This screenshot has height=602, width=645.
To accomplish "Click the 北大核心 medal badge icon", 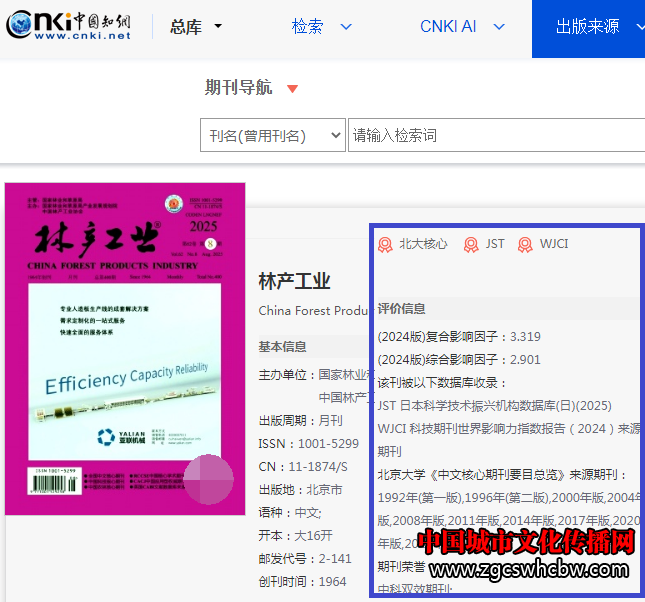I will [385, 244].
